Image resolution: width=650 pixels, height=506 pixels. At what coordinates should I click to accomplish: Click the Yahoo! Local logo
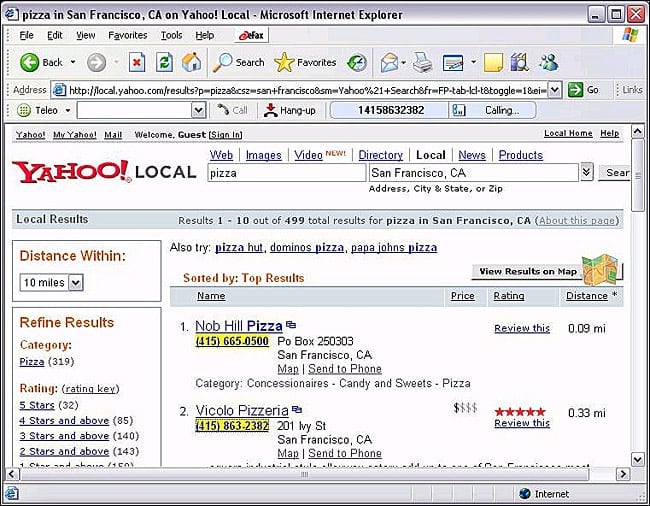(104, 172)
